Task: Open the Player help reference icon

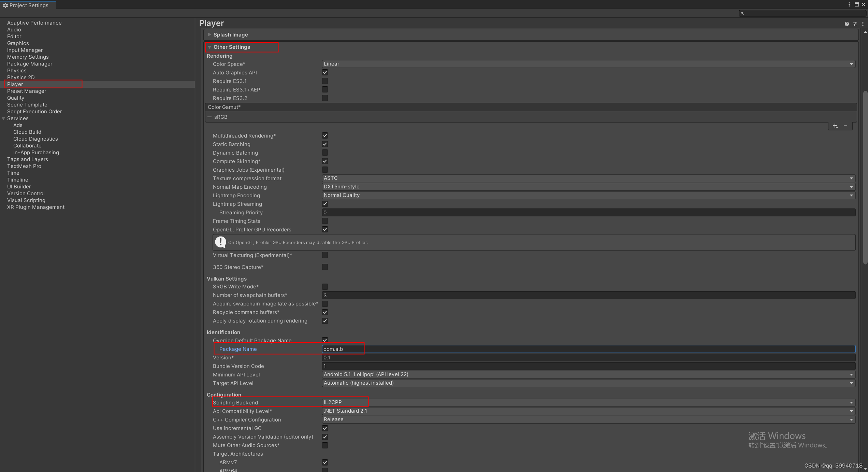Action: tap(847, 24)
